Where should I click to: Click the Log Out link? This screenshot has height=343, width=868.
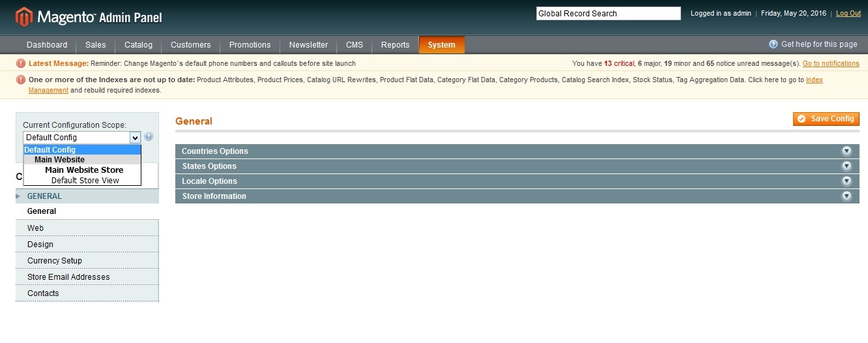coord(848,14)
